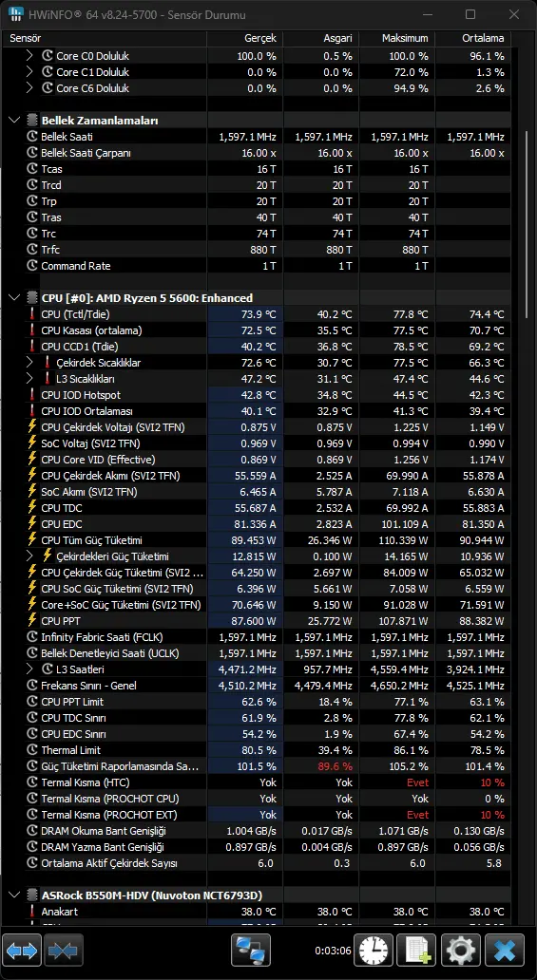Close sensors with blue X button
Screen dimensions: 537x980
[505, 951]
